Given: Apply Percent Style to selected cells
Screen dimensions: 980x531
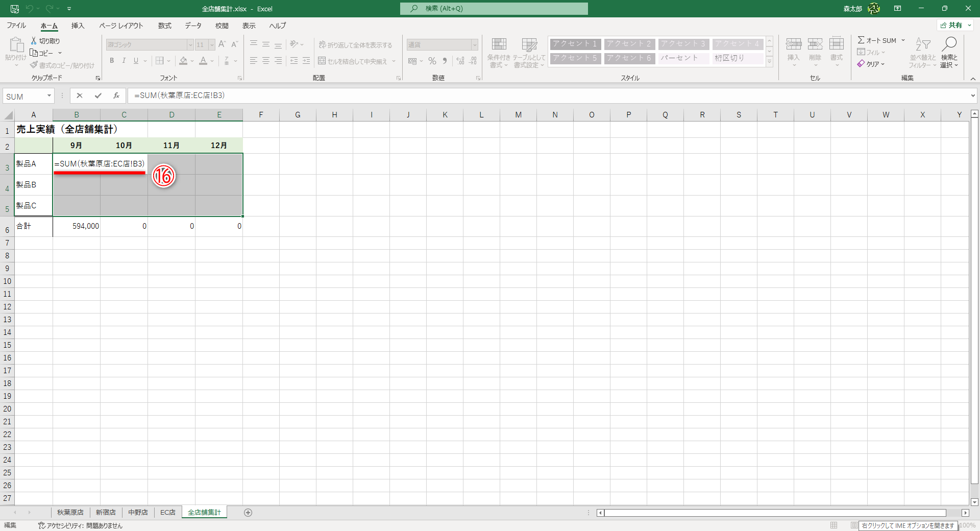Looking at the screenshot, I should [x=432, y=61].
